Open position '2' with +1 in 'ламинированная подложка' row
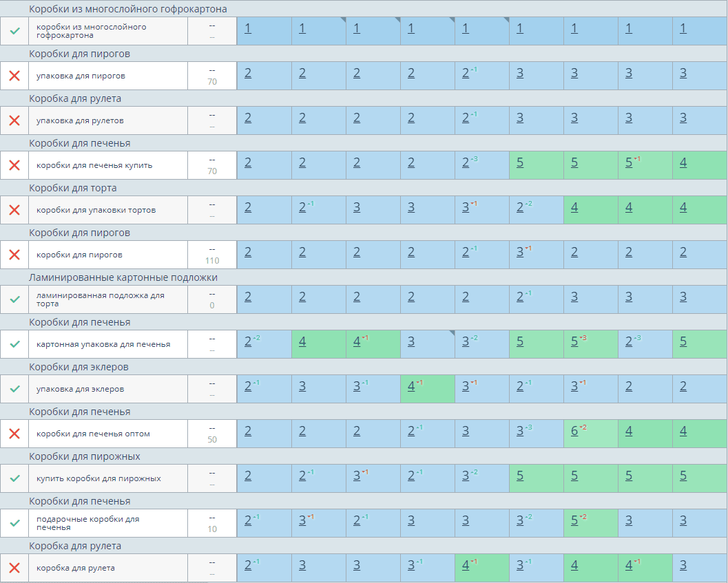 pos(520,297)
